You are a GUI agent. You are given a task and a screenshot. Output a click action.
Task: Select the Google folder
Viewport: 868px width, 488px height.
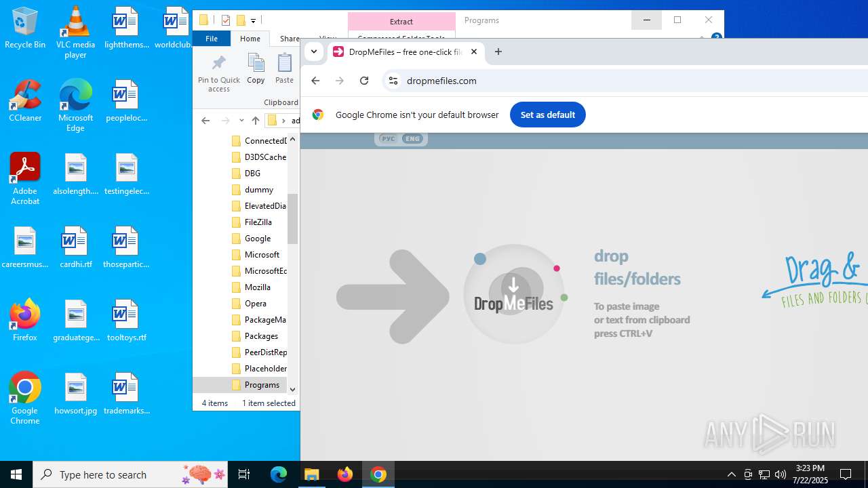[258, 239]
